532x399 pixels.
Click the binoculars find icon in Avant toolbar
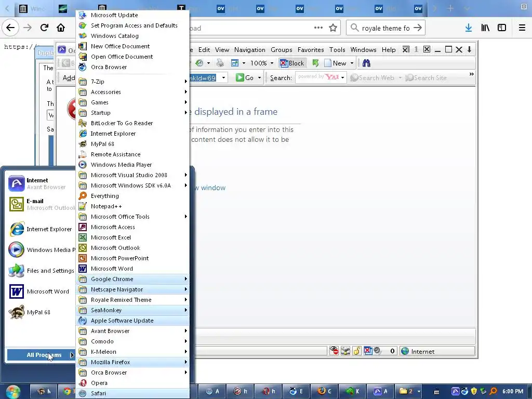[366, 63]
